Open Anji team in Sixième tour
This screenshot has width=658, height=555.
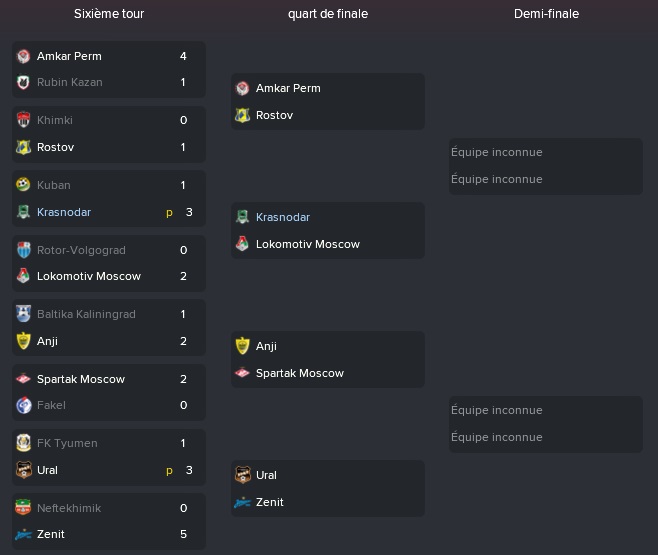47,341
